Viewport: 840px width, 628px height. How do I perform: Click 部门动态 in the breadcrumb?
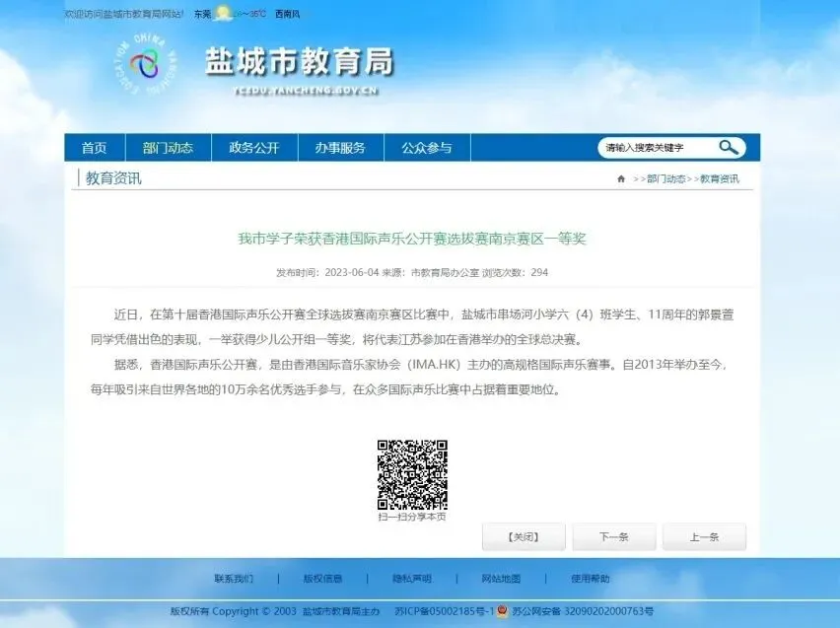[665, 179]
